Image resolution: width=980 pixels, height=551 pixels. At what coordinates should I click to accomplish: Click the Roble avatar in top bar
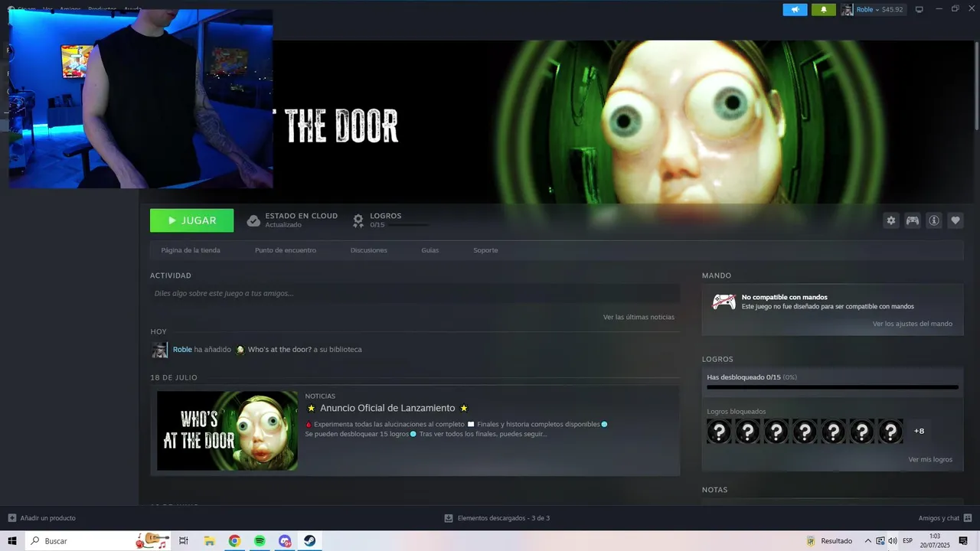(847, 9)
